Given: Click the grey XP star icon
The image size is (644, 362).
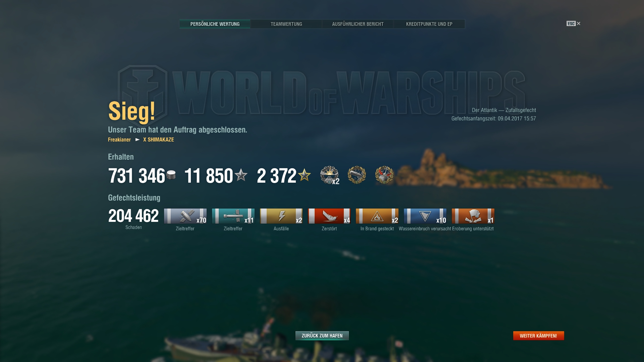Looking at the screenshot, I should tap(241, 175).
